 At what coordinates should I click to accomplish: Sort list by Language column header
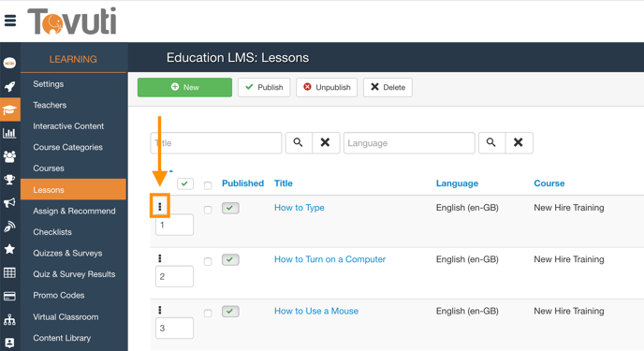[x=457, y=183]
